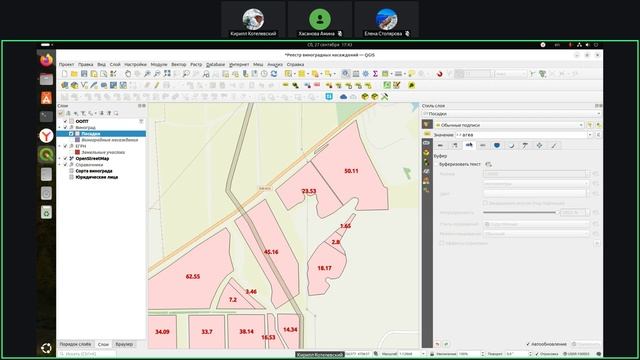Screen dimensions: 640x360
Task: Click the expression button next to Значение
Action: pyautogui.click(x=598, y=135)
